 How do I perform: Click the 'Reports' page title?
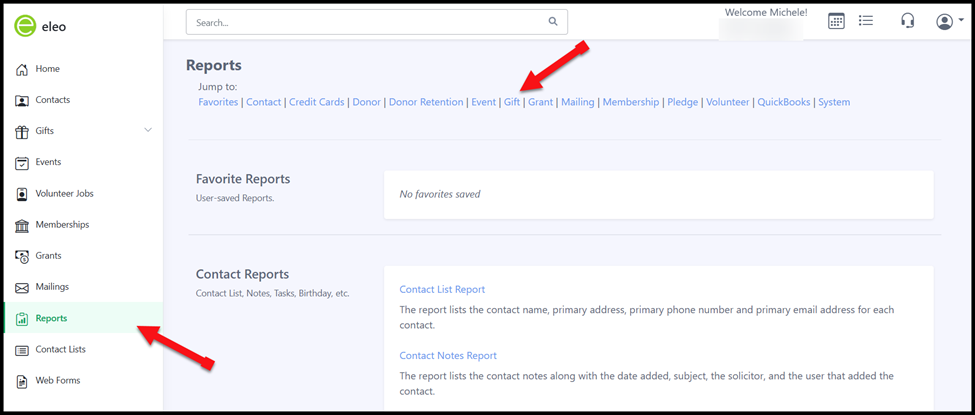click(214, 65)
